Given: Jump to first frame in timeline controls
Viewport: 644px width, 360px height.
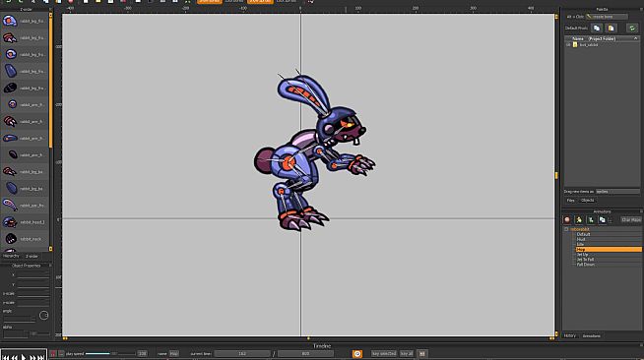Looking at the screenshot, I should click(6, 357).
